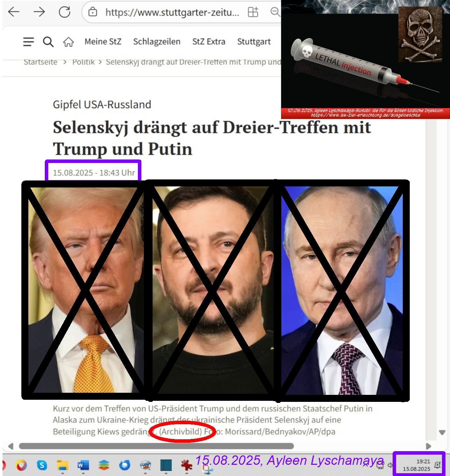Select the Schlagzeilen navigation item
The image size is (450, 476).
point(157,42)
